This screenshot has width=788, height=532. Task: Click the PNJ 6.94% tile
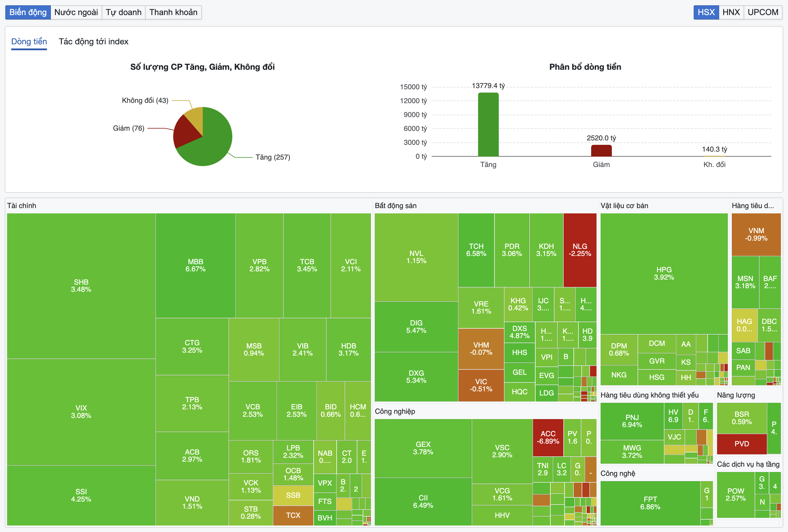pos(632,421)
